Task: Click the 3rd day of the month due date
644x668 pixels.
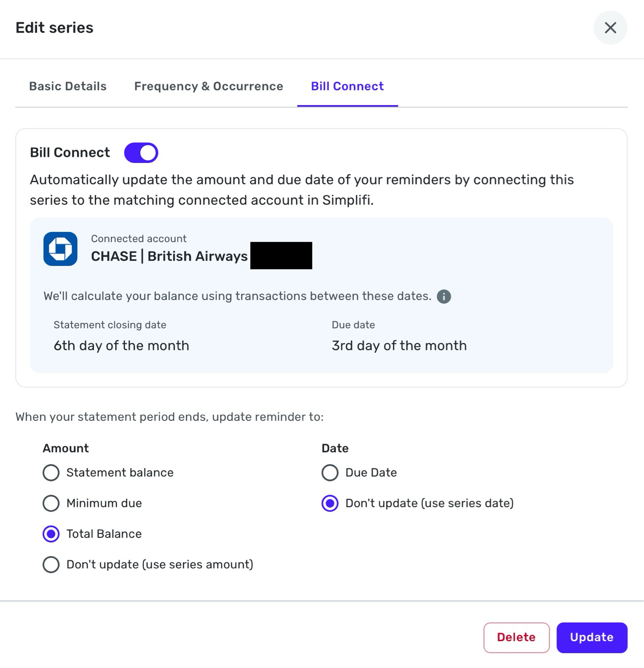Action: click(x=399, y=346)
